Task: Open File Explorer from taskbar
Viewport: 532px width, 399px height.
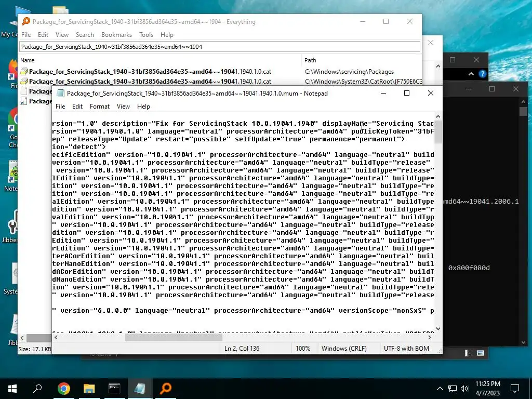Action: click(x=89, y=389)
